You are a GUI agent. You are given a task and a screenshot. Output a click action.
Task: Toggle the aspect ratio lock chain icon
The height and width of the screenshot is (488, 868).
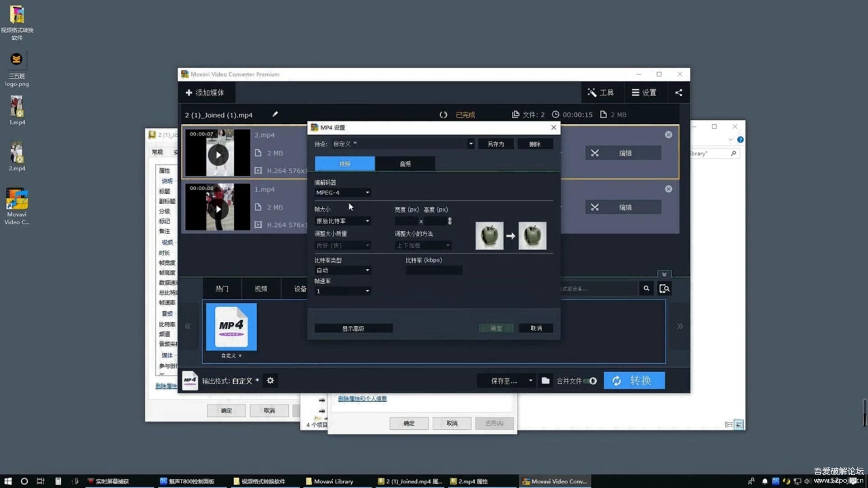449,221
